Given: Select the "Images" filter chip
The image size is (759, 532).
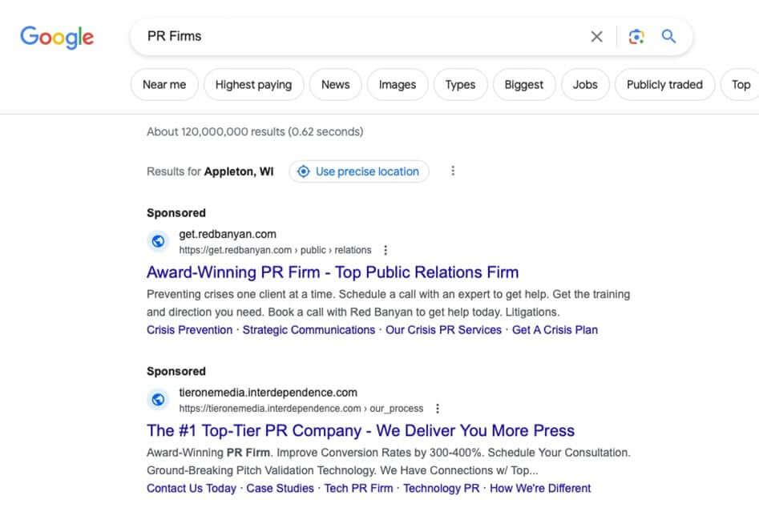Looking at the screenshot, I should point(398,85).
